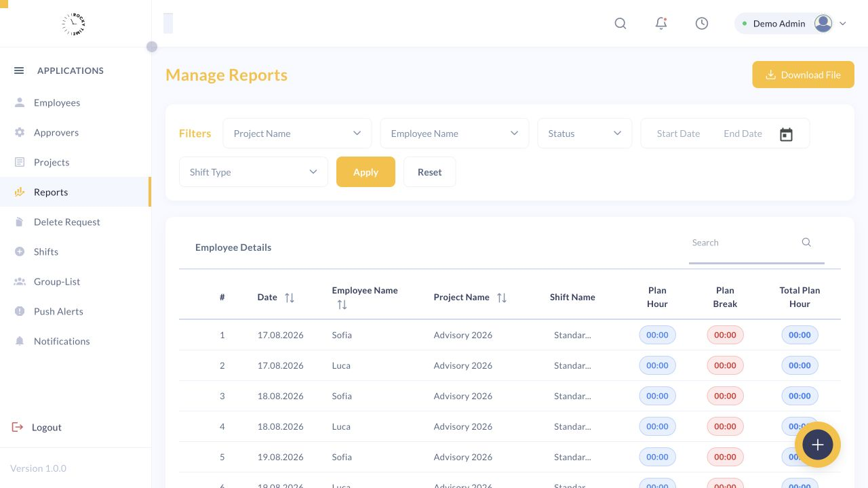Click the Demo Admin avatar

tap(823, 24)
